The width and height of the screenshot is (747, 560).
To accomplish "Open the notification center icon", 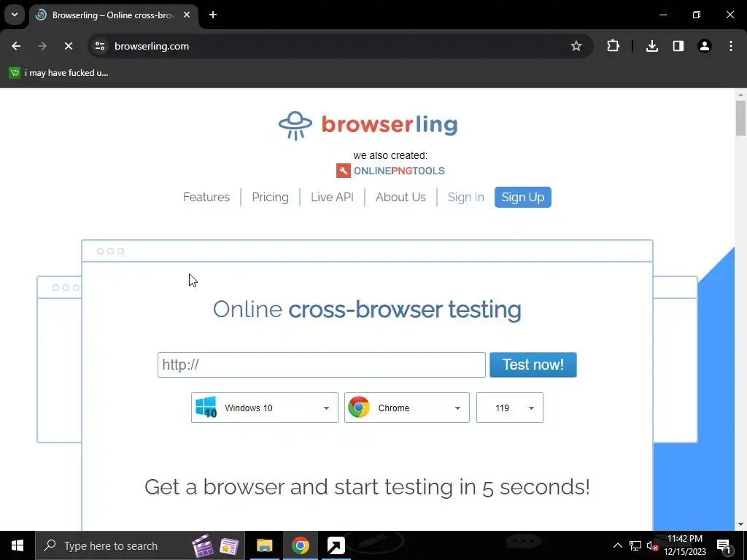I will pyautogui.click(x=724, y=545).
